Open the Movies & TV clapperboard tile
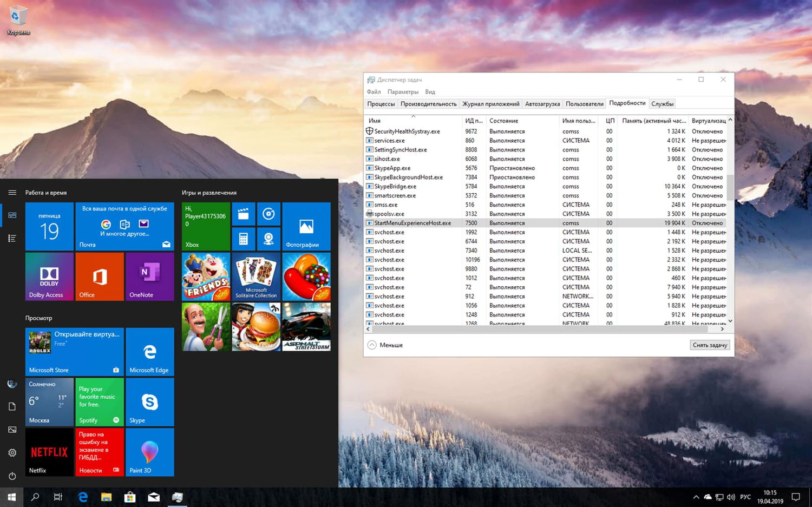Image resolution: width=812 pixels, height=507 pixels. coord(244,214)
